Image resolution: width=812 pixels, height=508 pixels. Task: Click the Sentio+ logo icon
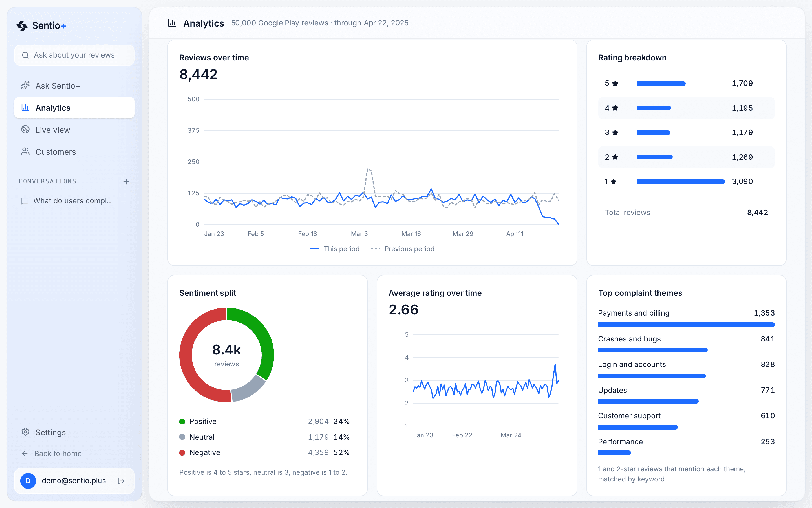click(22, 25)
